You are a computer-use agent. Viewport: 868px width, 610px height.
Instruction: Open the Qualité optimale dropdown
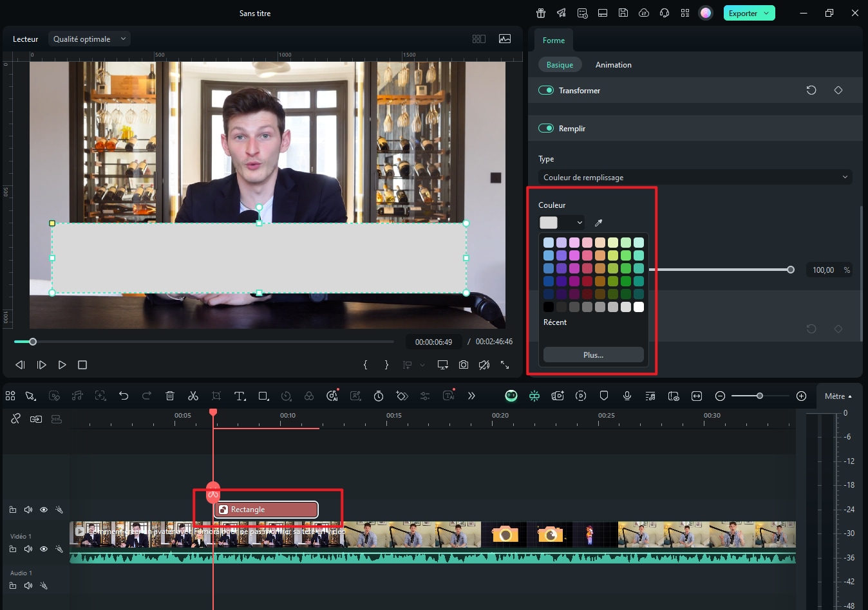tap(90, 39)
